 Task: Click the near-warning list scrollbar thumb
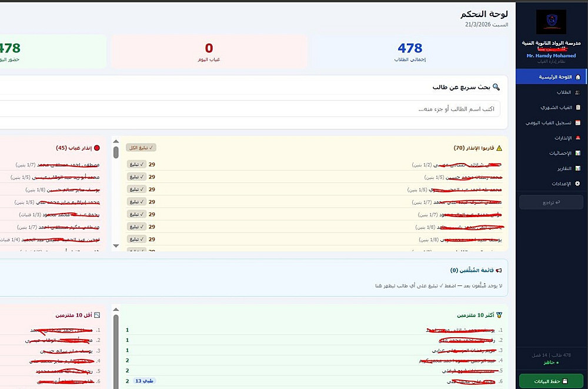coord(116,152)
